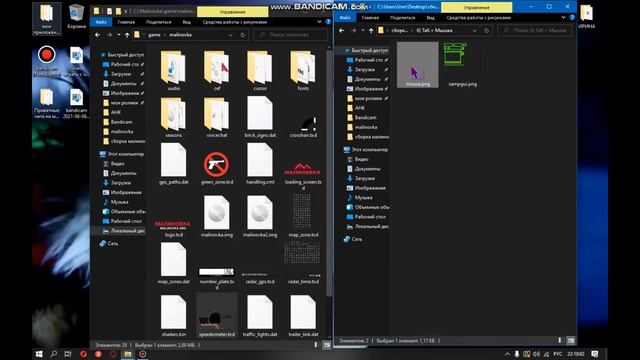Open the Средства работы с рисунками tab in malinovka window
Screen dimensions: 640x360
tap(235, 22)
